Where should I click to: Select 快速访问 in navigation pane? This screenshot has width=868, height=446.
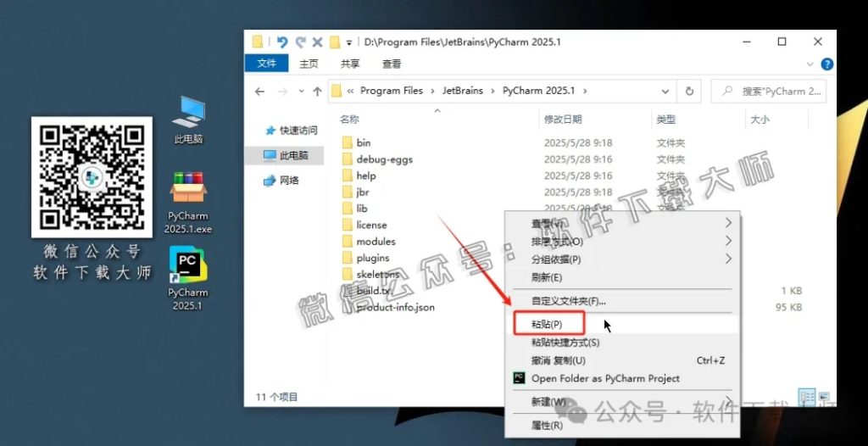[292, 131]
